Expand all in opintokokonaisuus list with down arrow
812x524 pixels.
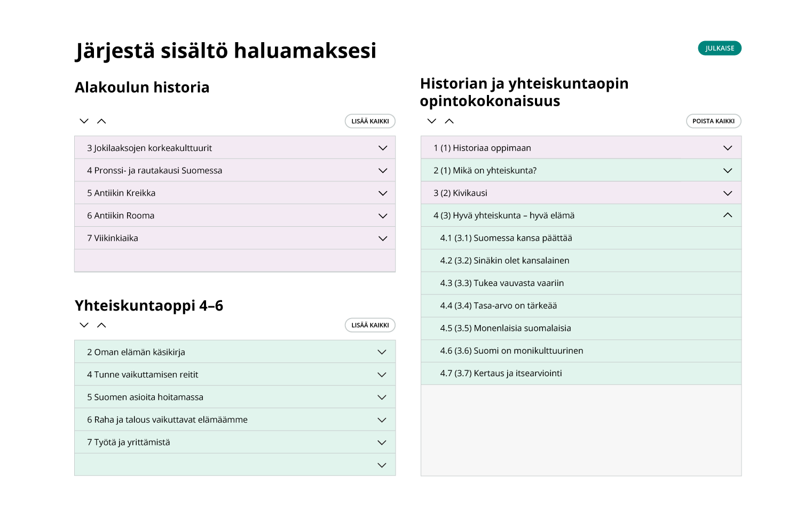pyautogui.click(x=432, y=121)
